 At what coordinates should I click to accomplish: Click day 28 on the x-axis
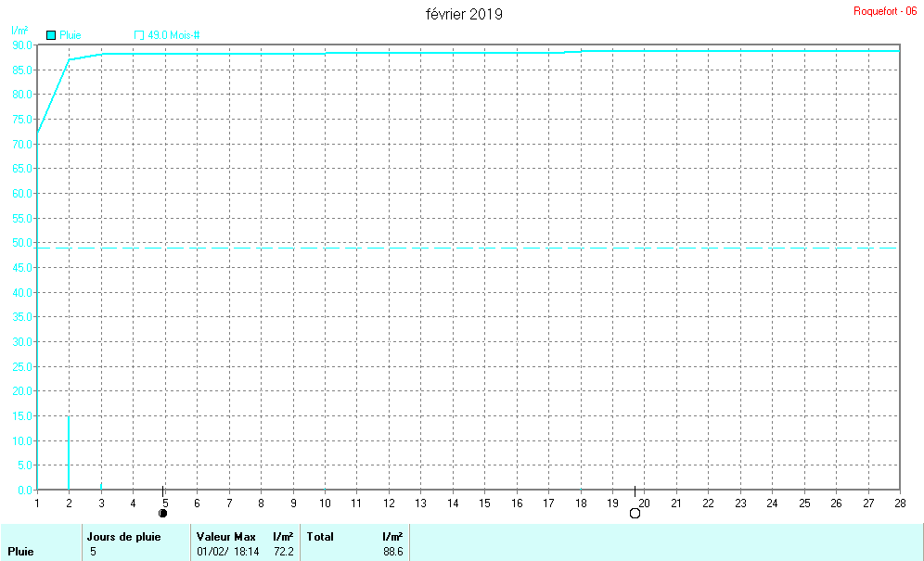[x=900, y=504]
